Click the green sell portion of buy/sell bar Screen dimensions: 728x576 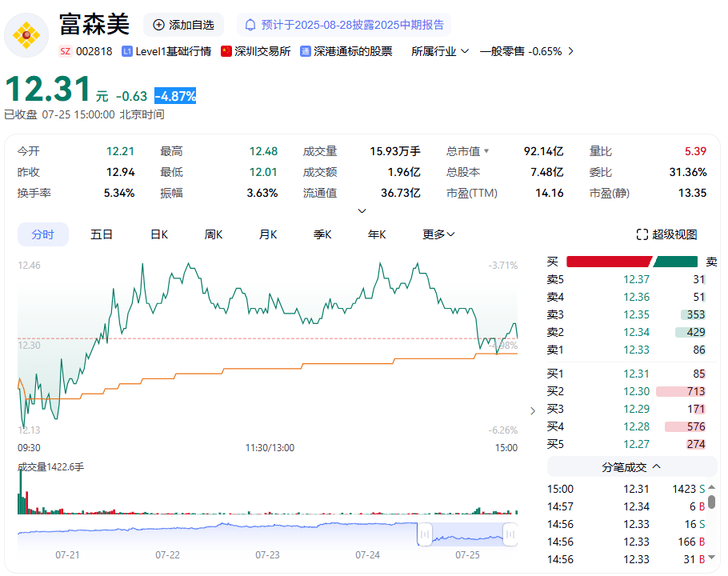(675, 262)
